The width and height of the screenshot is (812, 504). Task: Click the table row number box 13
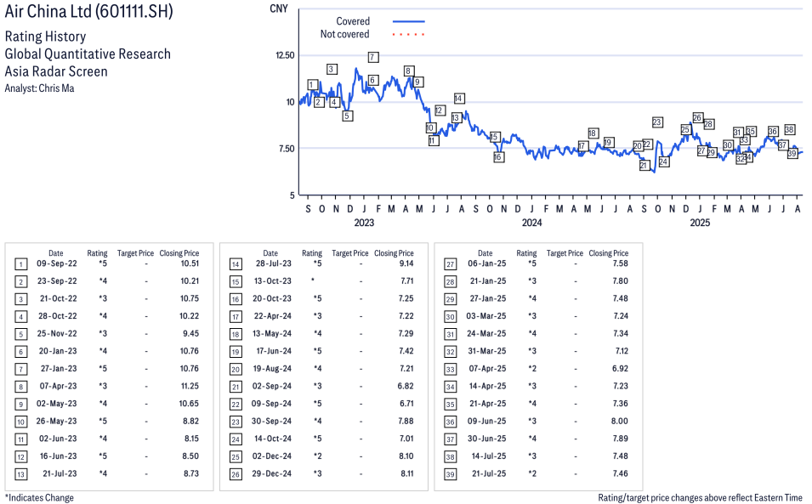[20, 474]
